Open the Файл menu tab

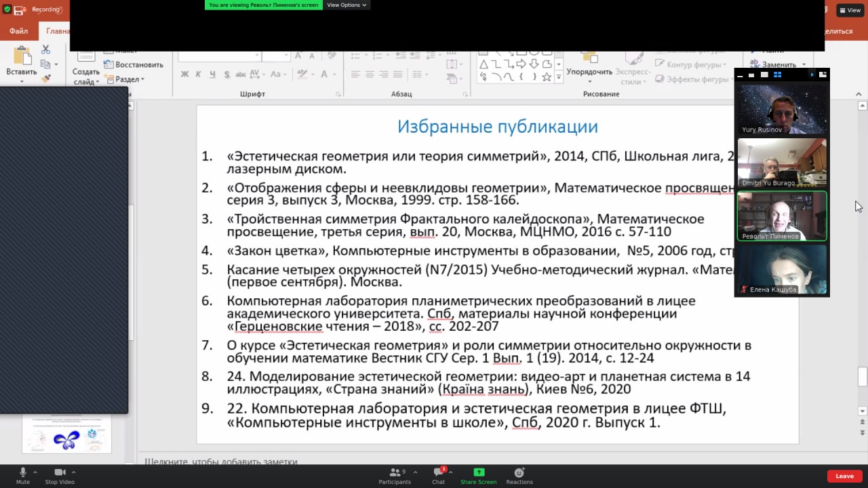(x=18, y=31)
